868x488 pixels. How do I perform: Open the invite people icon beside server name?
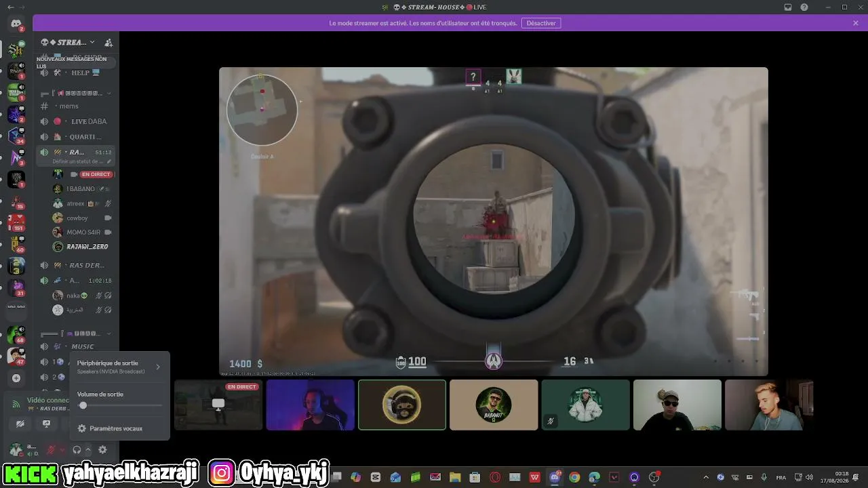click(108, 42)
